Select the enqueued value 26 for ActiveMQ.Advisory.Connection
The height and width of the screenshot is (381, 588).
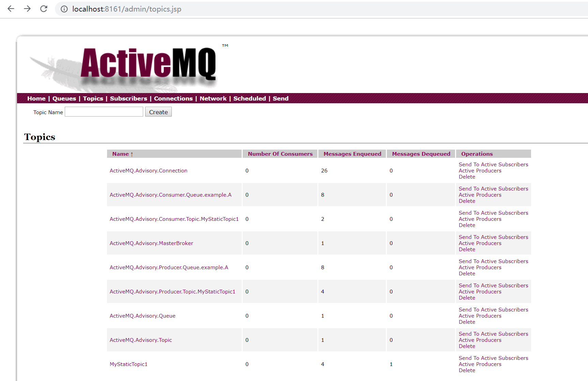coord(324,171)
